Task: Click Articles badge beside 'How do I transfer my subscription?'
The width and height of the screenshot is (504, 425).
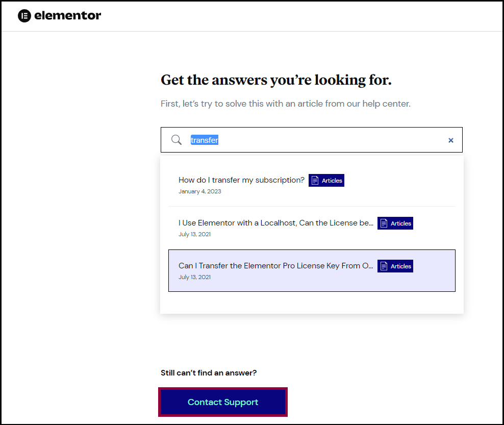Action: (326, 180)
